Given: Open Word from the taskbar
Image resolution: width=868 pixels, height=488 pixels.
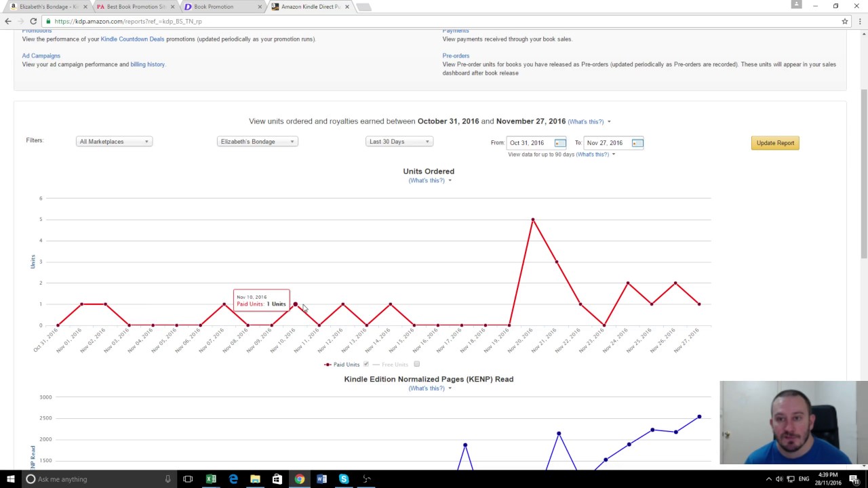Looking at the screenshot, I should (x=321, y=479).
